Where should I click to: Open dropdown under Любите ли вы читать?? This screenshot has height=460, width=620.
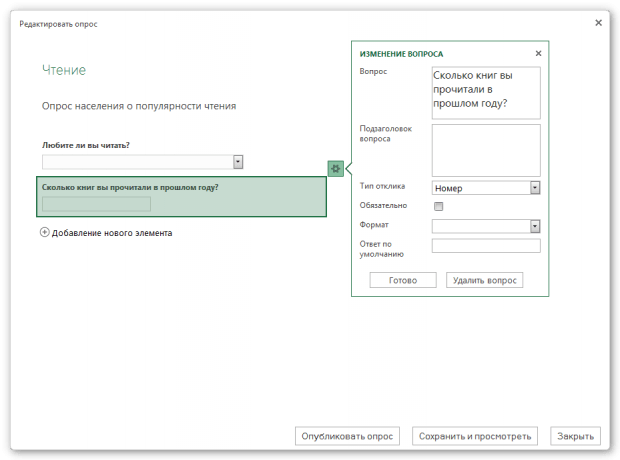pos(238,162)
